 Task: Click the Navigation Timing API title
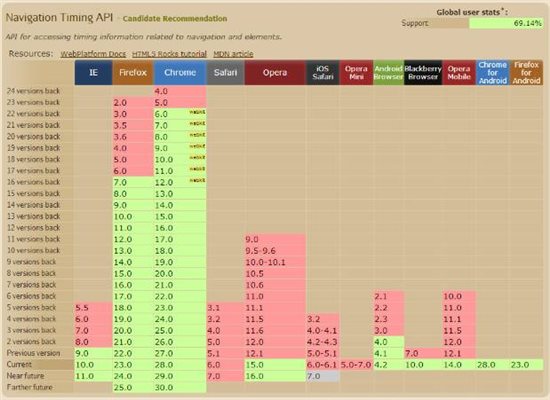pyautogui.click(x=59, y=18)
